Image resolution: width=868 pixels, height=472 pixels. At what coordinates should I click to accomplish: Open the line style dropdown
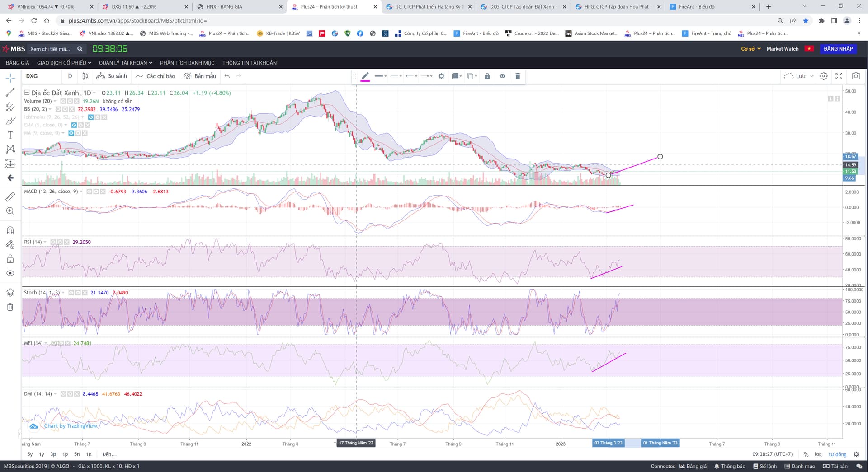point(396,76)
